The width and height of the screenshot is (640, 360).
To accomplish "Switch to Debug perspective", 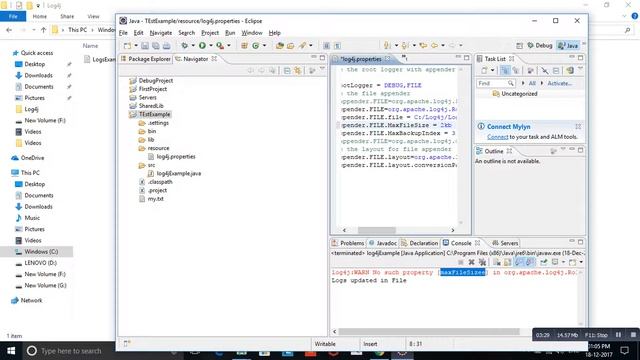I will [x=540, y=46].
